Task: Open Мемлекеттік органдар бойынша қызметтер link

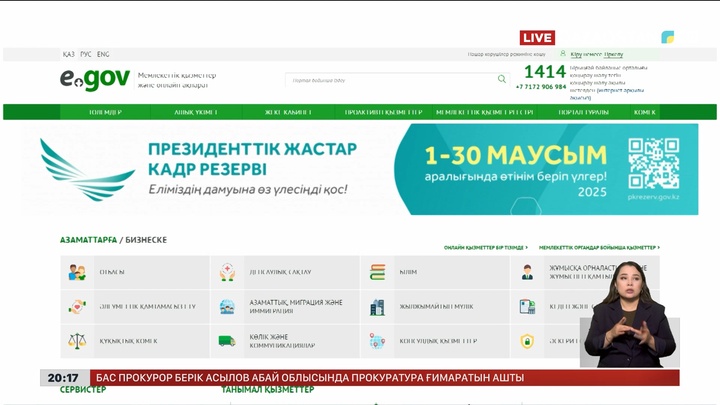Action: [599, 248]
